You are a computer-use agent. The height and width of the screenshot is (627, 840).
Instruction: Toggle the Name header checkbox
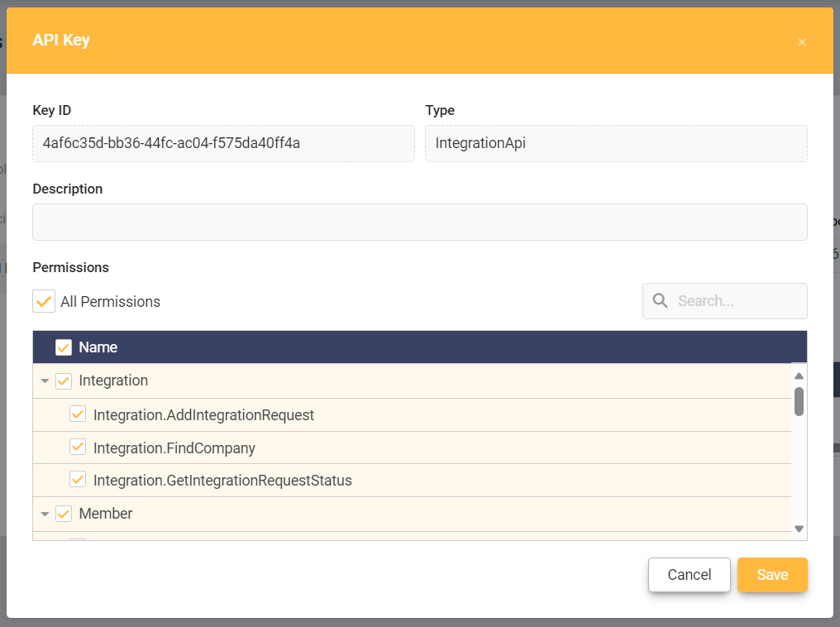(x=64, y=347)
